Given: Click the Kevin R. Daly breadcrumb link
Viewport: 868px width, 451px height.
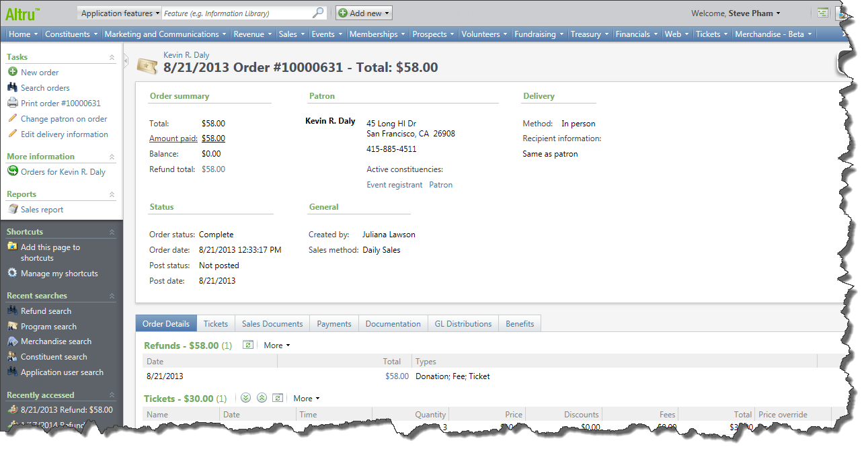Looking at the screenshot, I should coord(186,55).
